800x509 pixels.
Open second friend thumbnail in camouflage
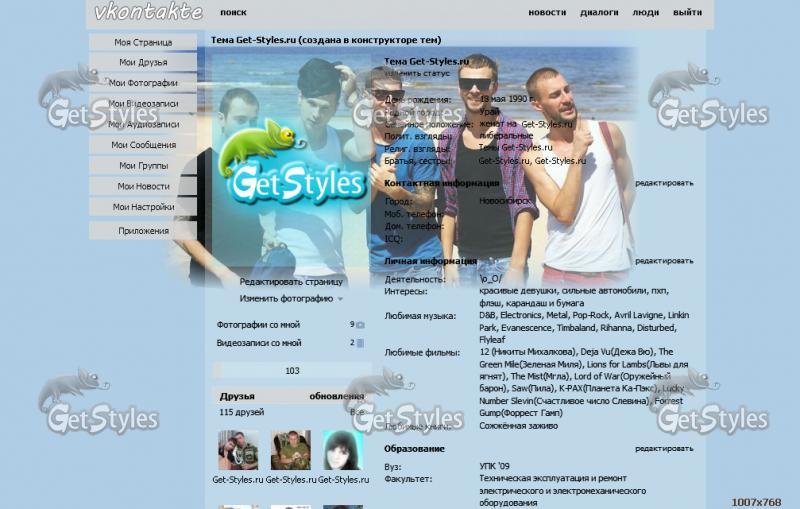point(291,450)
